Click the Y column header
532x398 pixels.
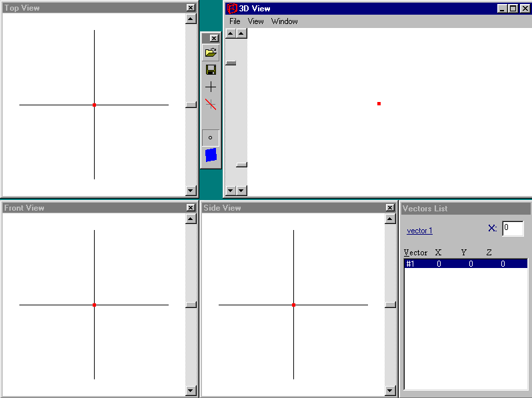464,253
